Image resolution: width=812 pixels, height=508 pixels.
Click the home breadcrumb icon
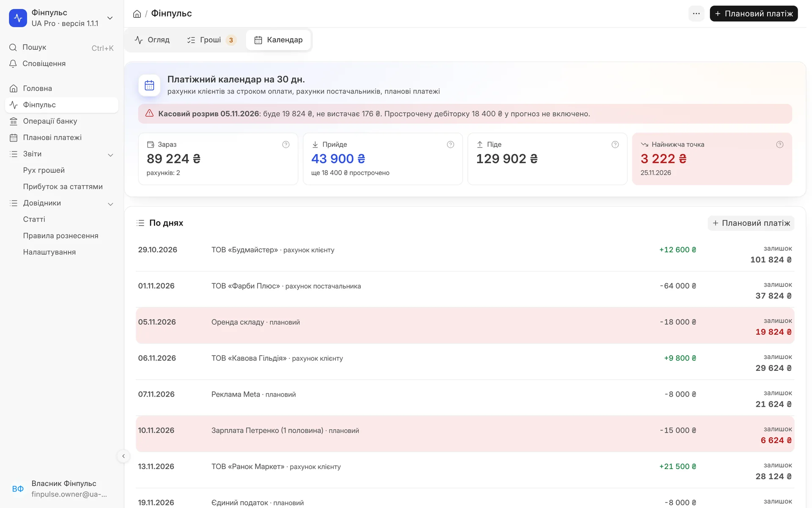pos(137,14)
